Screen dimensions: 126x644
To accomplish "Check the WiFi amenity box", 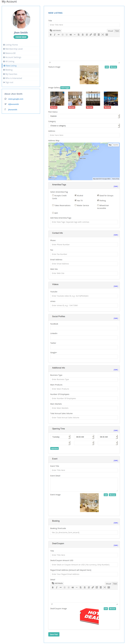I will point(53,213).
